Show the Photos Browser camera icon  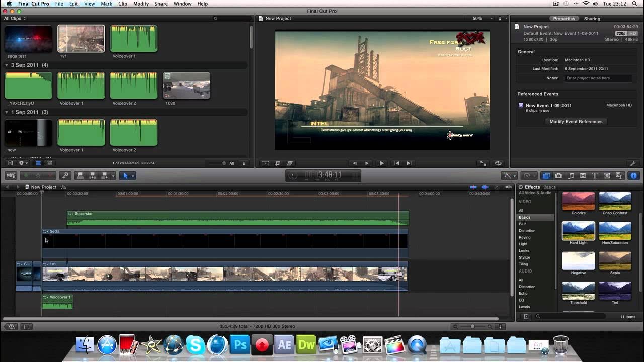(x=558, y=176)
